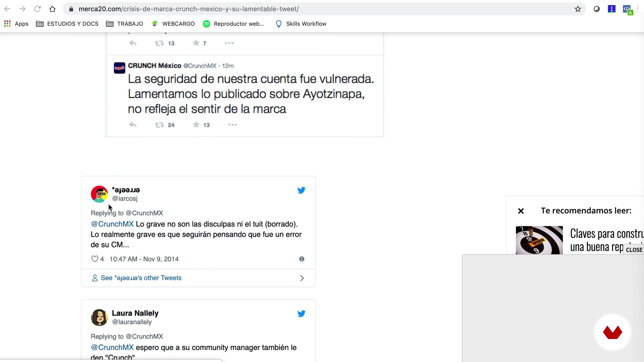
Task: Open Laura Nallely name link
Action: (x=135, y=313)
